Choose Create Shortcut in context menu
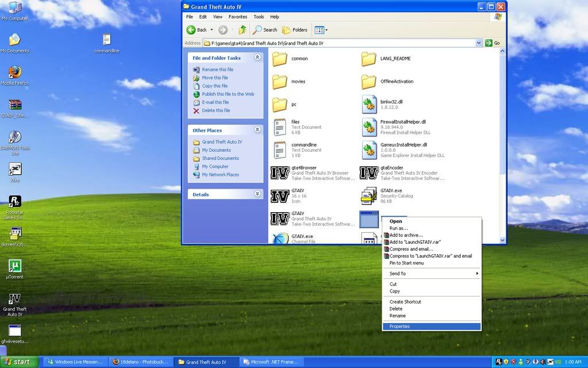588x368 pixels. (x=432, y=302)
